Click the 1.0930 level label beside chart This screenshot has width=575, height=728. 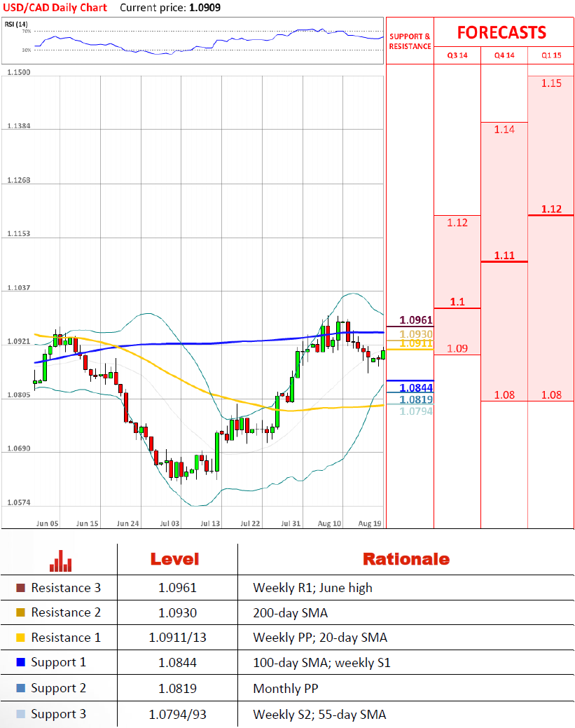pos(416,334)
